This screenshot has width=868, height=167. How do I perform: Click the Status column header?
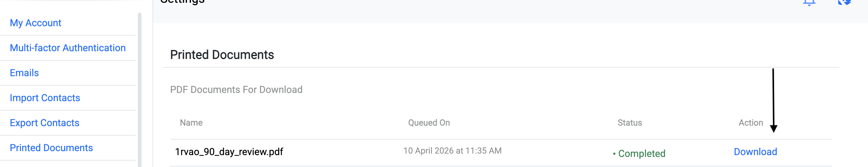pos(629,123)
